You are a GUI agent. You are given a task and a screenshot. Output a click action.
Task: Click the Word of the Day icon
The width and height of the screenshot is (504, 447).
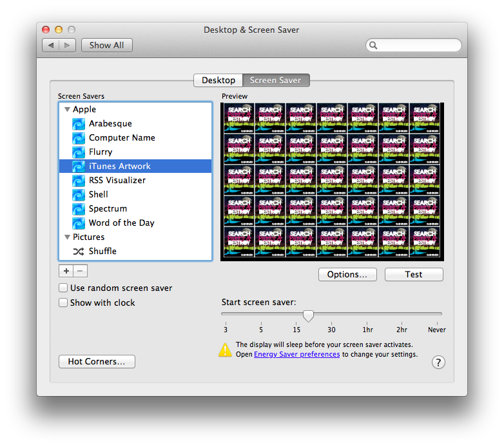[x=79, y=223]
